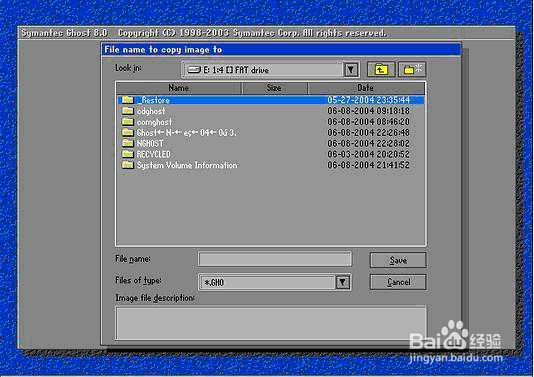534x377 pixels.
Task: Sort by Name column header
Action: pyautogui.click(x=178, y=88)
